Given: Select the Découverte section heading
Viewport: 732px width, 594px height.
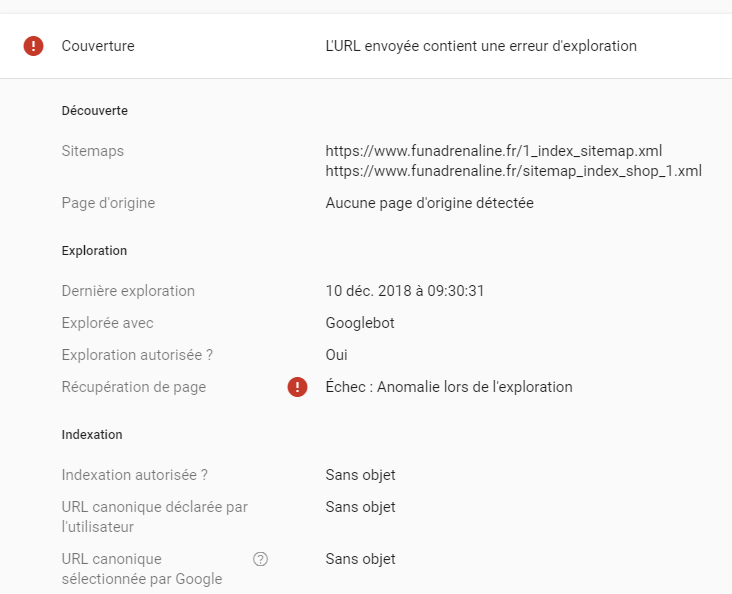Looking at the screenshot, I should click(x=94, y=111).
